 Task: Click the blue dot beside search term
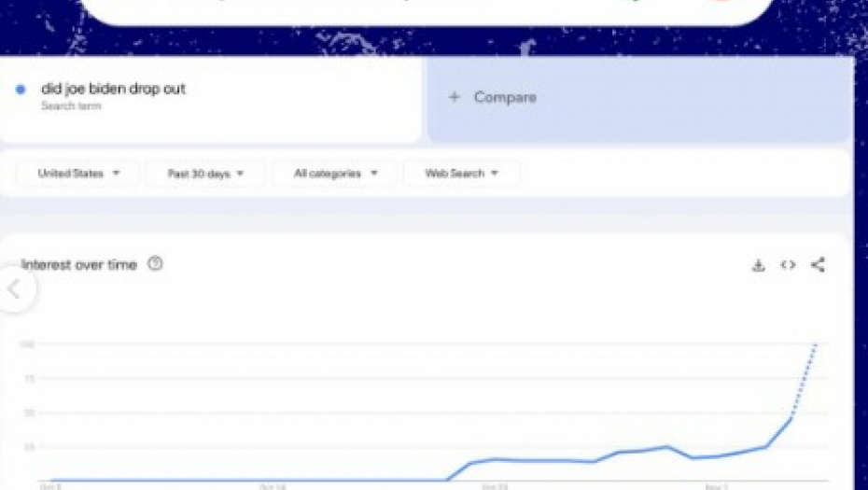(x=21, y=90)
